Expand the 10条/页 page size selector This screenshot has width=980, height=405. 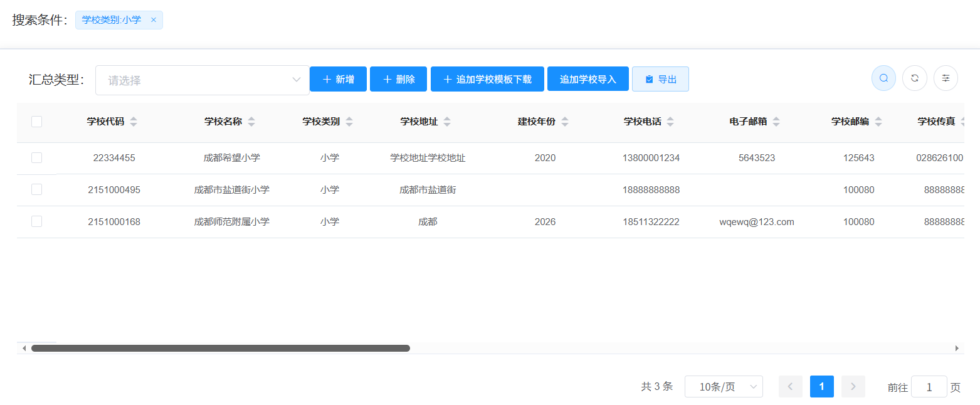[x=724, y=387]
